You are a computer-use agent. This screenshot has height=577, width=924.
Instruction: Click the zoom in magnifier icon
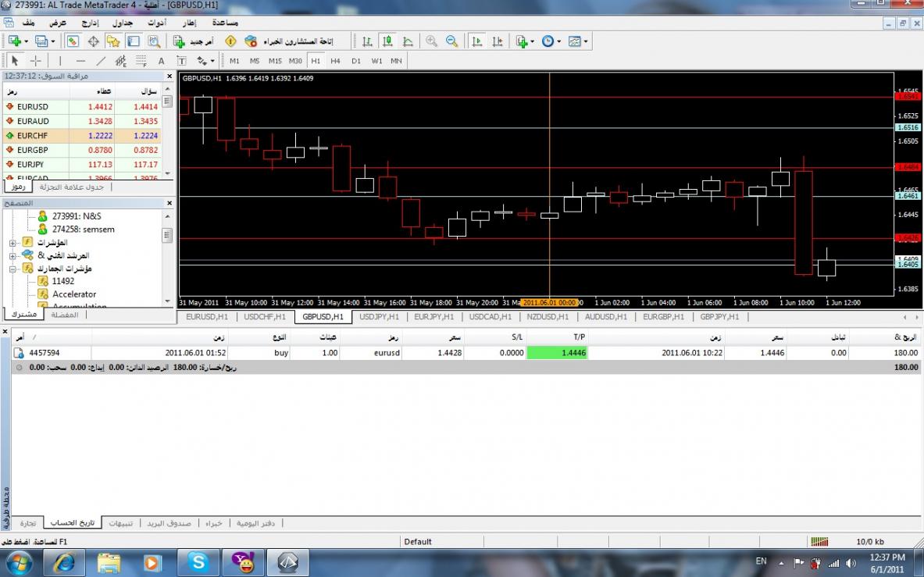point(431,41)
